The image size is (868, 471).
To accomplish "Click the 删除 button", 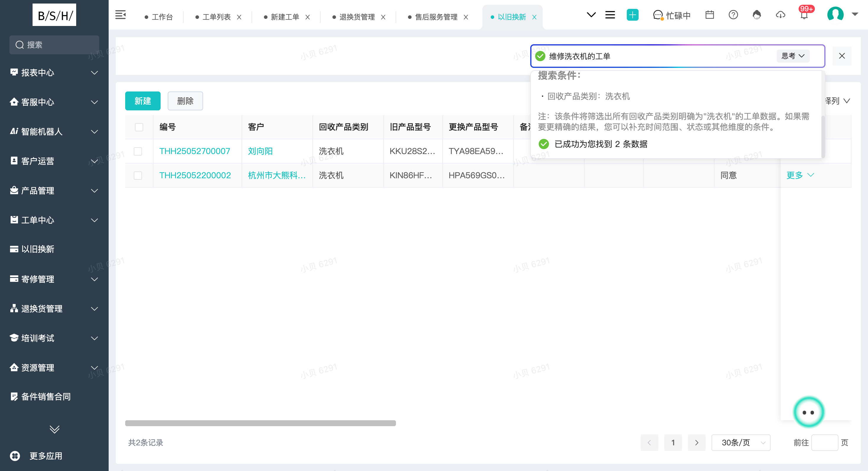I will click(185, 101).
